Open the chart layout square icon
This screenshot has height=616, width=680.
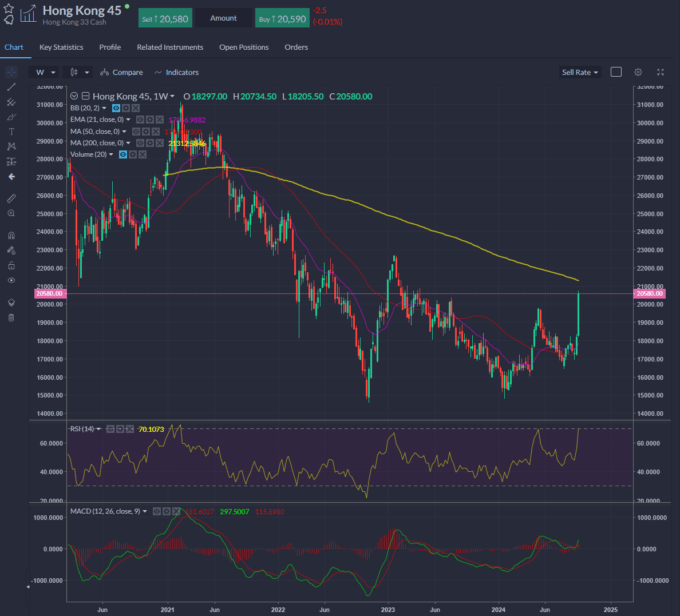pyautogui.click(x=616, y=72)
